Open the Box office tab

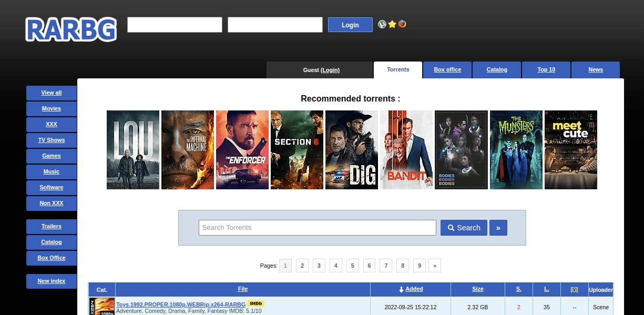click(447, 69)
